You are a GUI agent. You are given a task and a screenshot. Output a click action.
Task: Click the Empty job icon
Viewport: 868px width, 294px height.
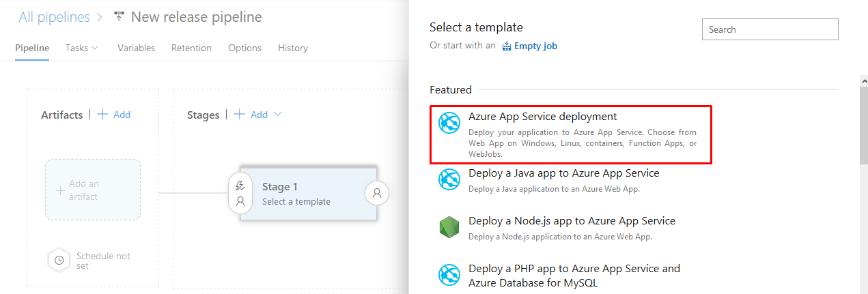pos(507,46)
